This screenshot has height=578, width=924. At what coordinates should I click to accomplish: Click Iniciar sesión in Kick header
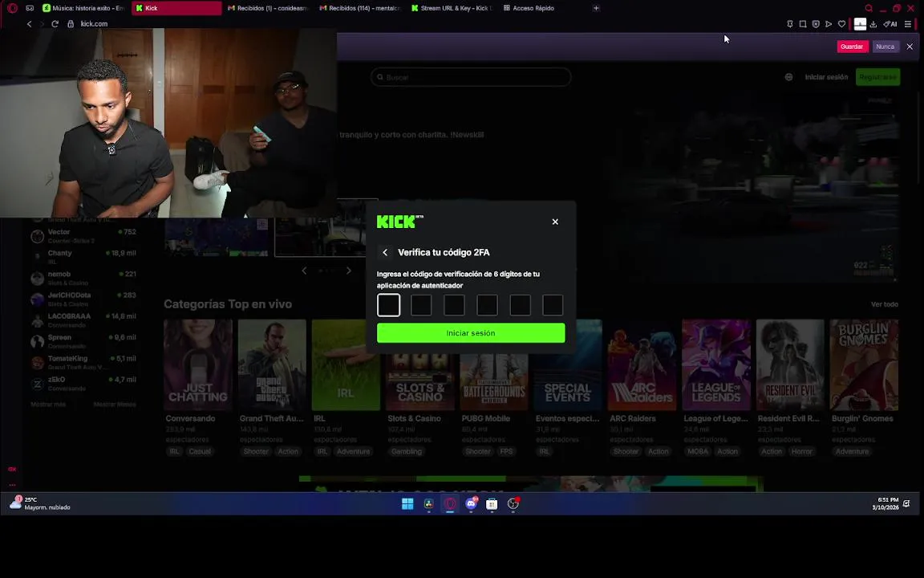point(826,77)
